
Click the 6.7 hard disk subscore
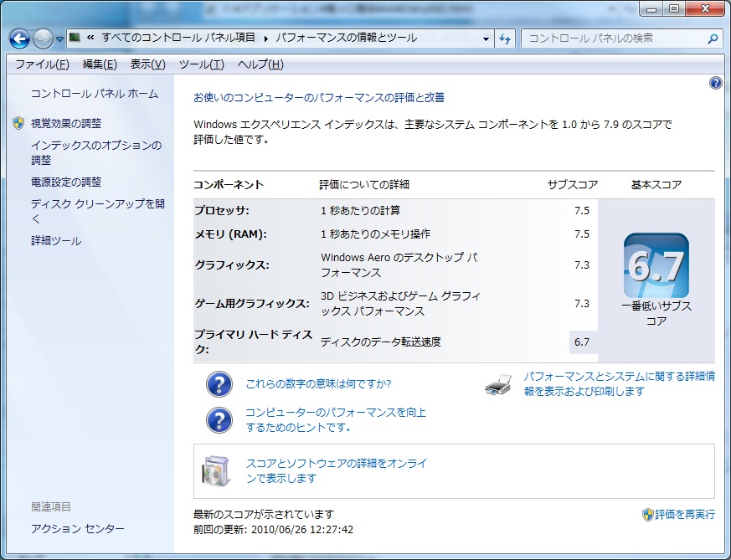(582, 342)
